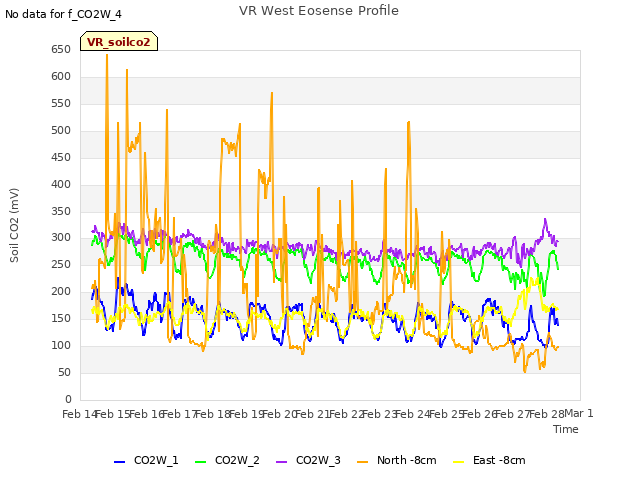Screen dimensions: 640x480
Task: Click the blue CO2W_1 legend swatch
Action: [x=119, y=462]
